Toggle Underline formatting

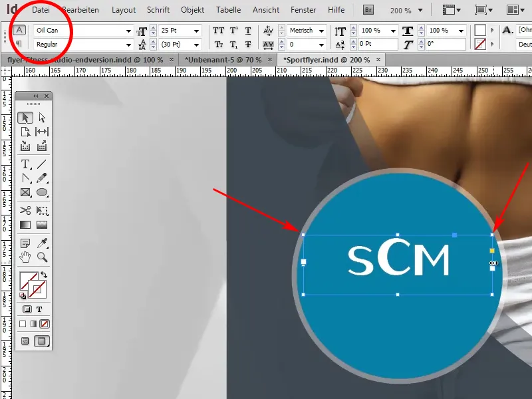[248, 31]
